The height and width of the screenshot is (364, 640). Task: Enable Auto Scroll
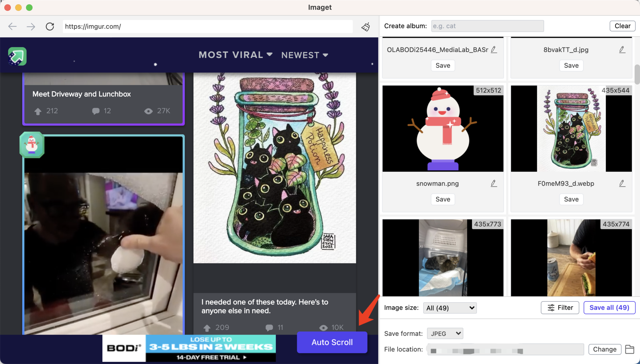click(x=332, y=342)
